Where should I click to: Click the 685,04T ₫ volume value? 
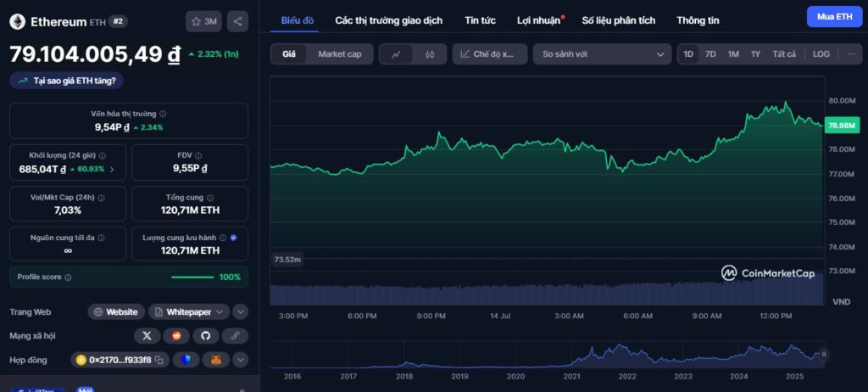tap(42, 169)
